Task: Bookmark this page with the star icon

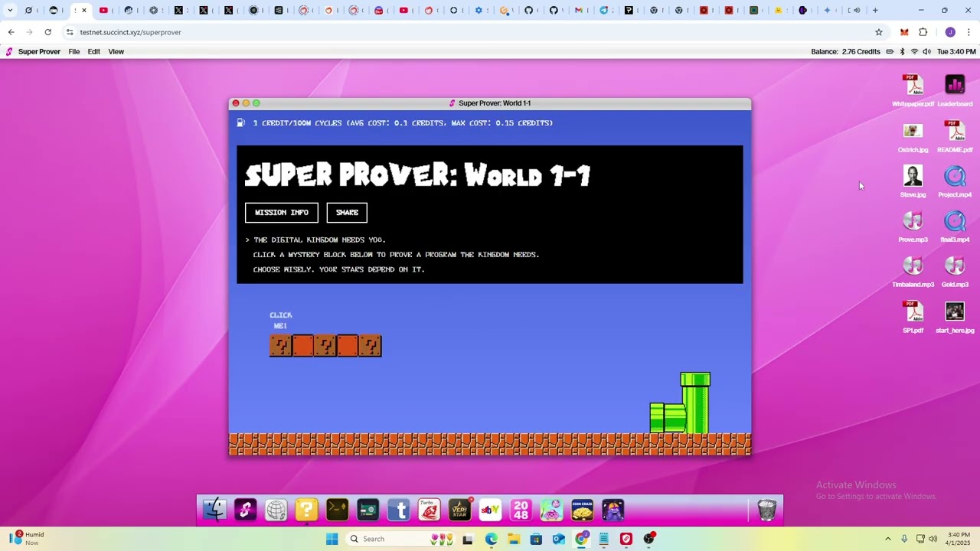Action: point(879,32)
